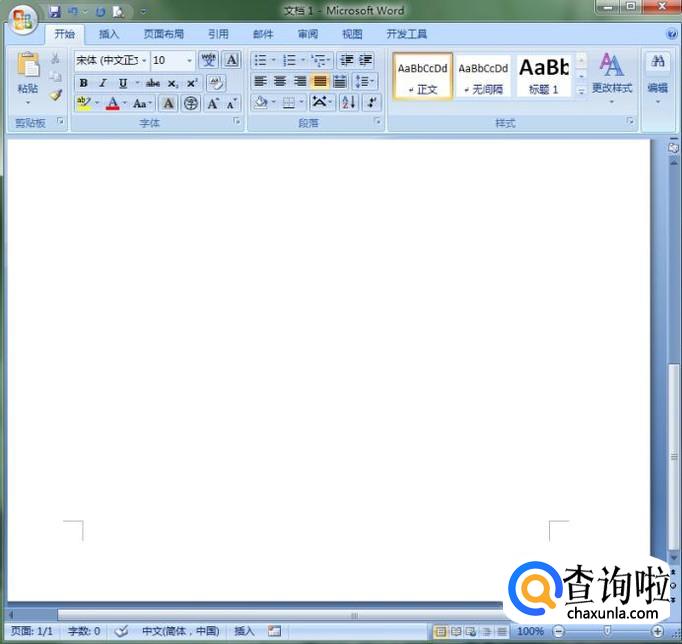Open the 引用 tab
Image resolution: width=682 pixels, height=644 pixels.
218,34
